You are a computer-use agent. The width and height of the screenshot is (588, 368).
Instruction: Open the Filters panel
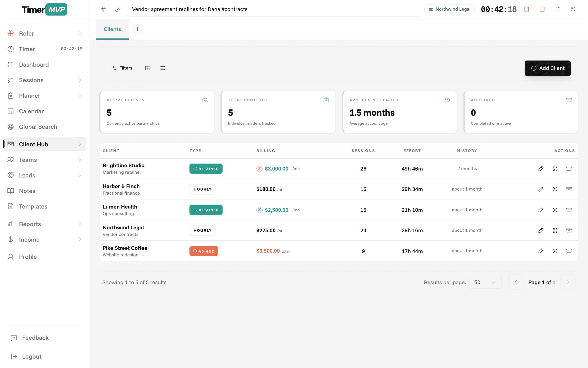pos(122,68)
